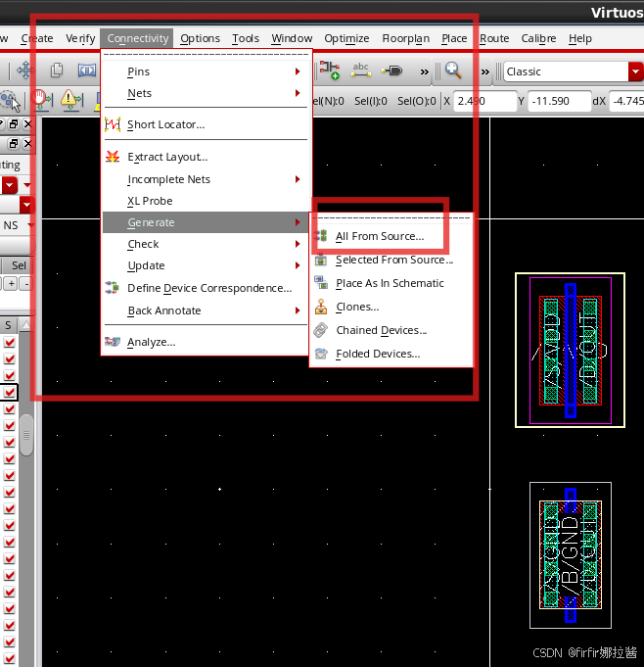Viewport: 644px width, 667px height.
Task: Open the Zoom magnifier tool
Action: [x=453, y=71]
